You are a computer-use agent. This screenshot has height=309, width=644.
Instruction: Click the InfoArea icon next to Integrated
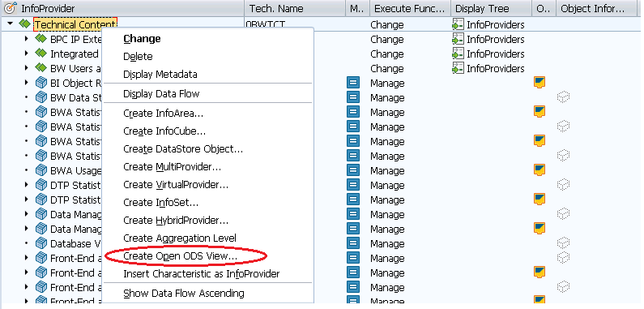point(41,54)
